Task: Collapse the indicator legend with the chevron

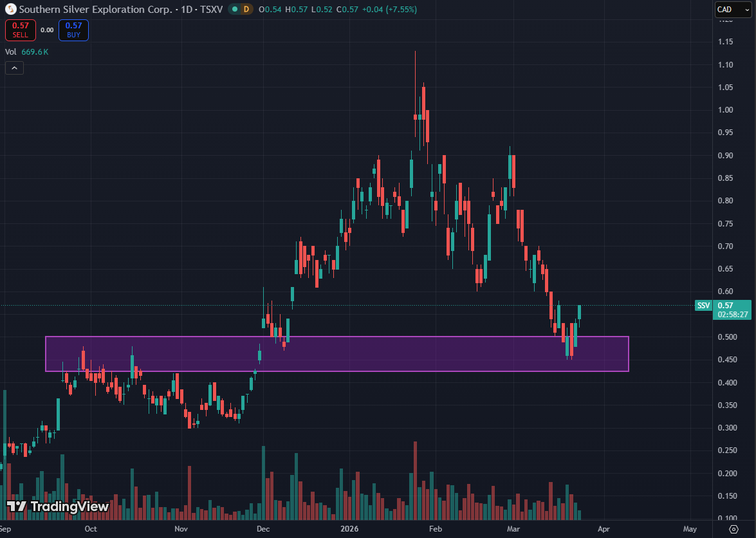Action: click(x=14, y=68)
